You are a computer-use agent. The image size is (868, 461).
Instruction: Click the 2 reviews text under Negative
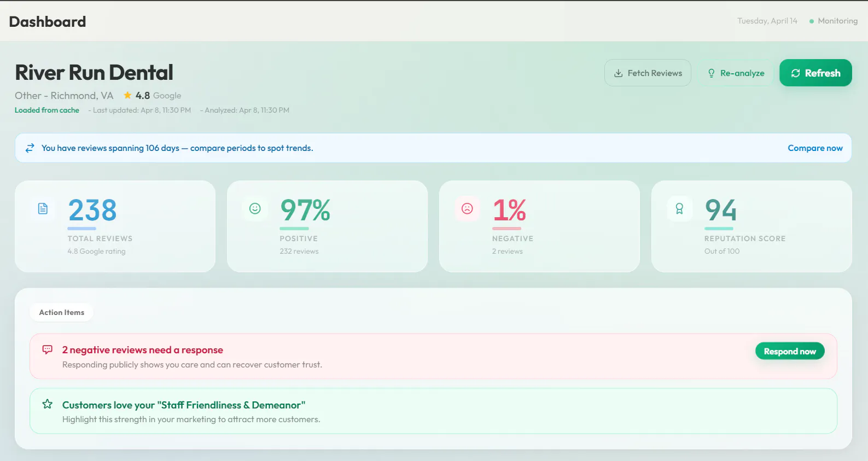click(x=508, y=251)
